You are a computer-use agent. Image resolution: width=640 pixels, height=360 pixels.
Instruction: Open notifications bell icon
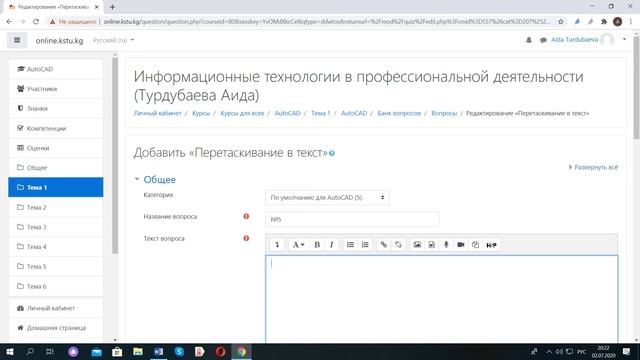(529, 40)
